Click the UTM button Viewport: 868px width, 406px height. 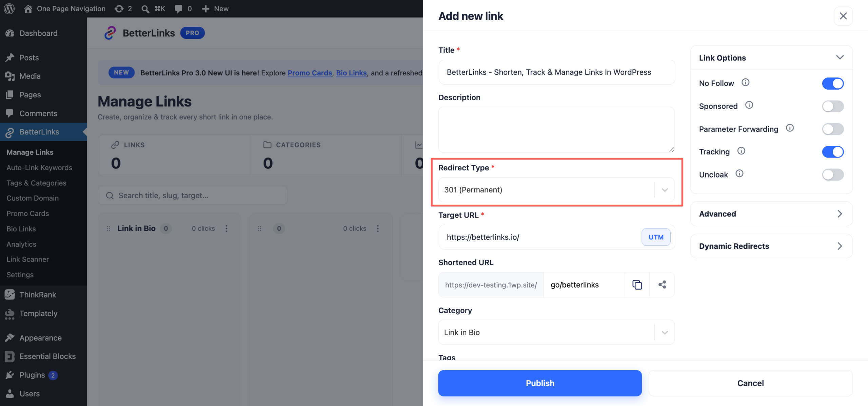point(656,237)
